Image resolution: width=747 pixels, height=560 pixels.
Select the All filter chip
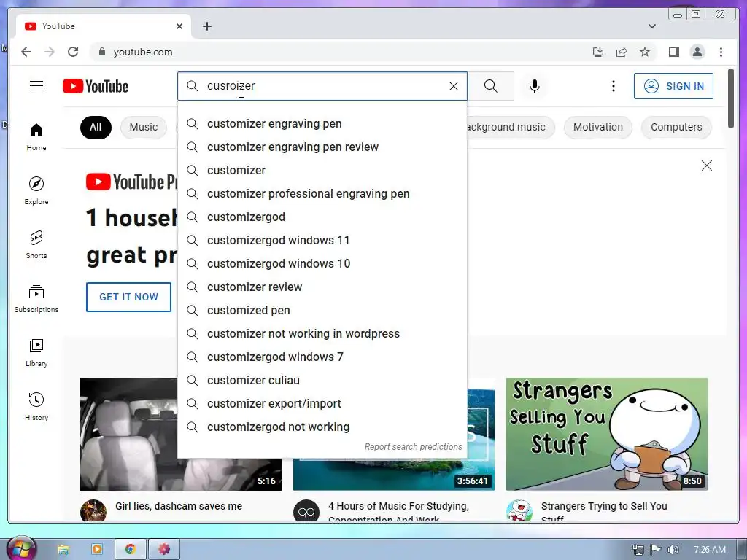click(x=96, y=127)
